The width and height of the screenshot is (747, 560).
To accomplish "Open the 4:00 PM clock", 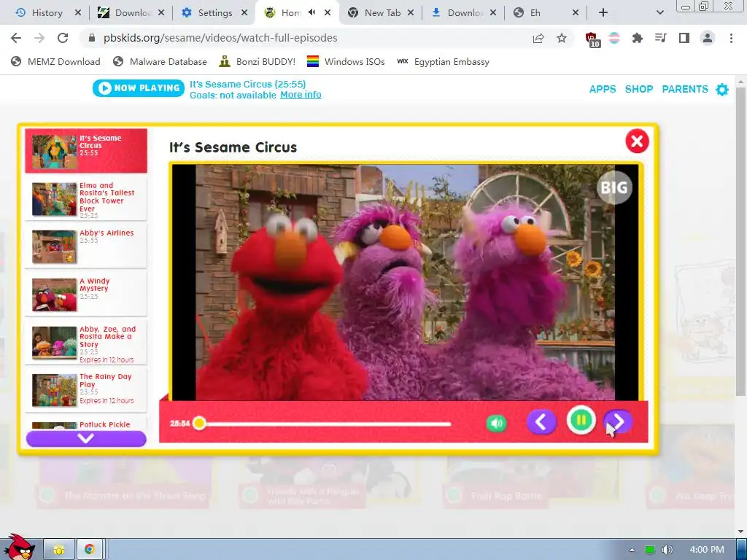I will click(x=706, y=550).
